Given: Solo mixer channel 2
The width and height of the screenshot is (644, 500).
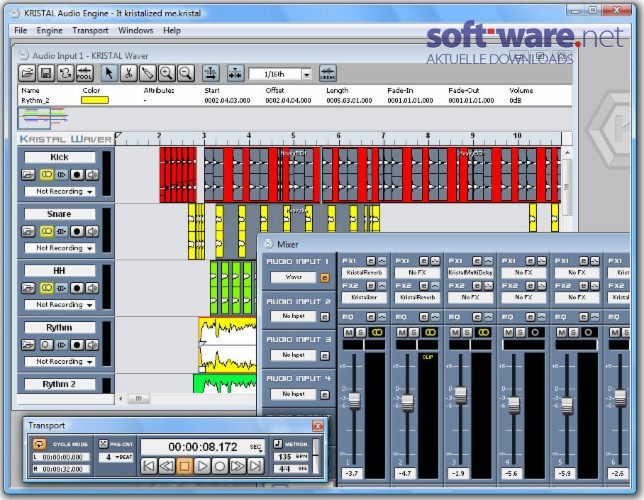Looking at the screenshot, I should 414,332.
